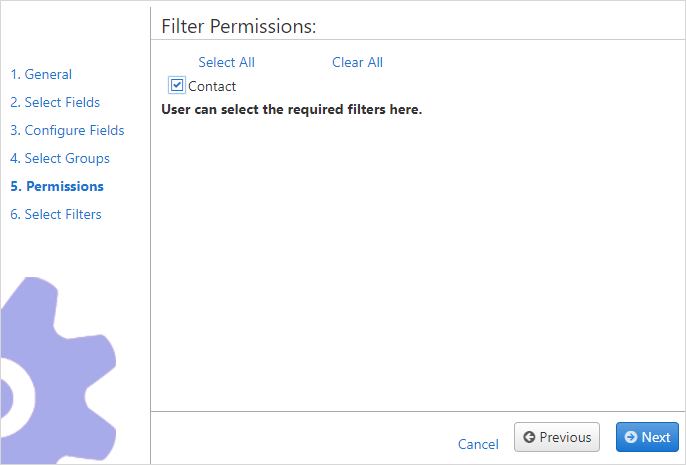Image resolution: width=686 pixels, height=465 pixels.
Task: Go to step 1. General
Action: click(x=41, y=74)
